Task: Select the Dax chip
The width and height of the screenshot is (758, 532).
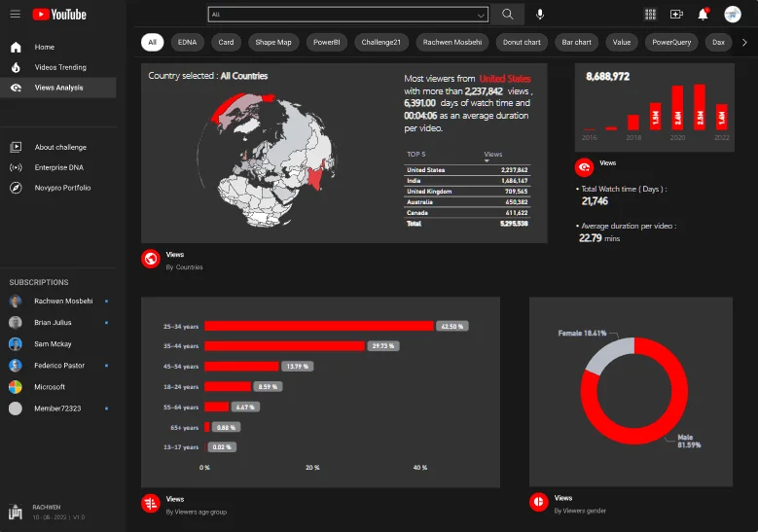Action: (718, 42)
